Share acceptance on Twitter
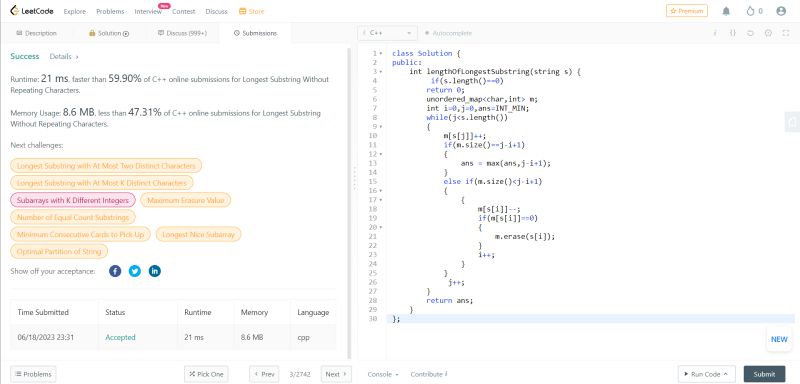The image size is (800, 384). tap(135, 271)
